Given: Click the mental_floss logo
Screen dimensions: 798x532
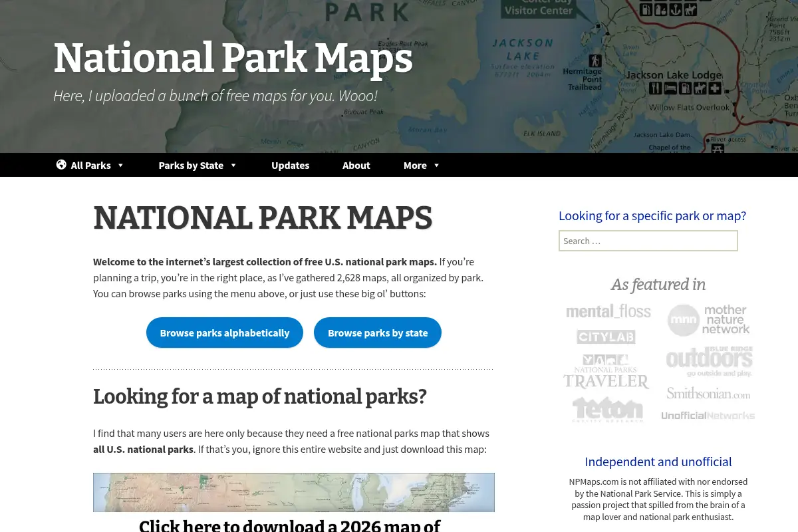Looking at the screenshot, I should [608, 311].
